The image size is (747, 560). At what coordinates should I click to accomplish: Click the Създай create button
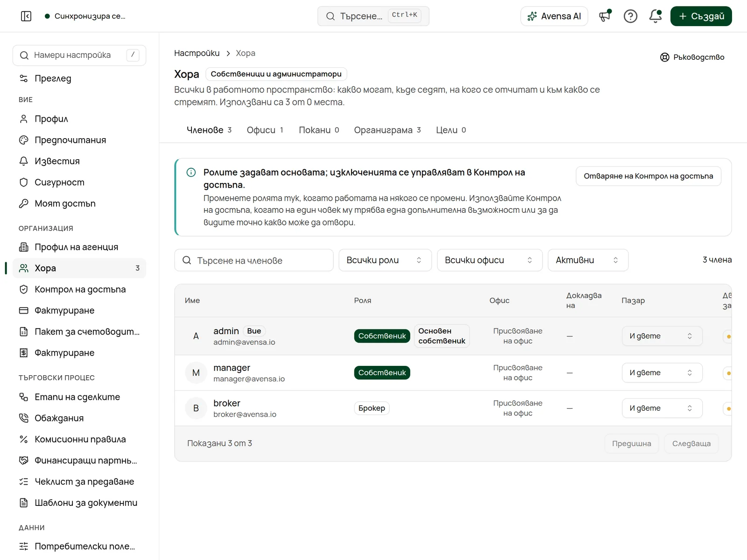(701, 16)
